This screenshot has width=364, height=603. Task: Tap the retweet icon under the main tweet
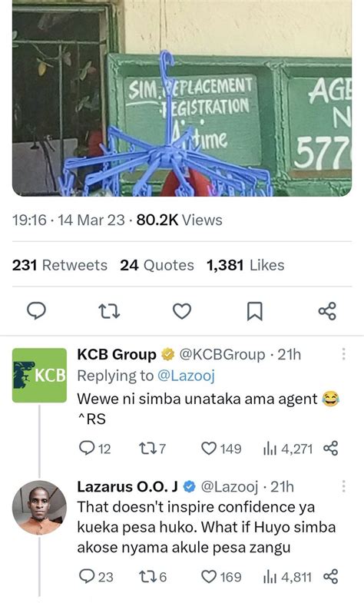[x=109, y=311]
